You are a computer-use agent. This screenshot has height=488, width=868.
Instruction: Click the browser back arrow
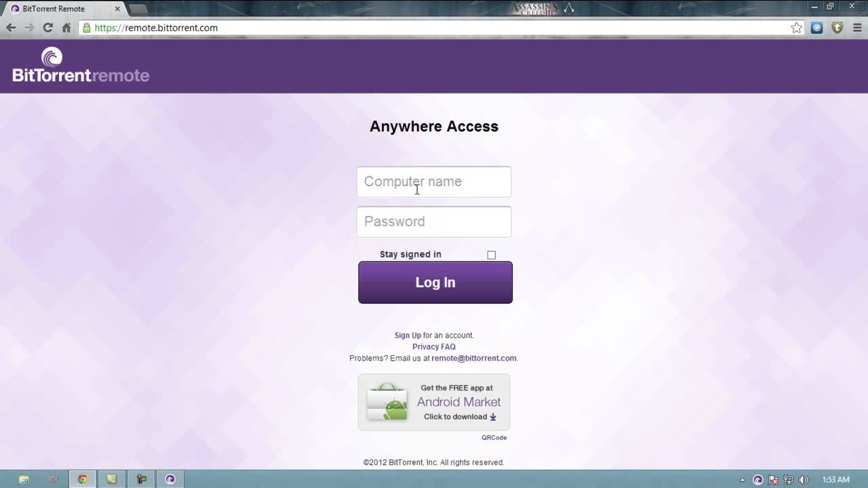(11, 28)
